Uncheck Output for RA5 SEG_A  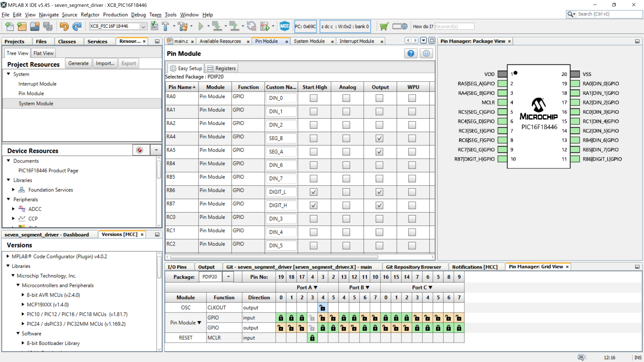tap(379, 152)
